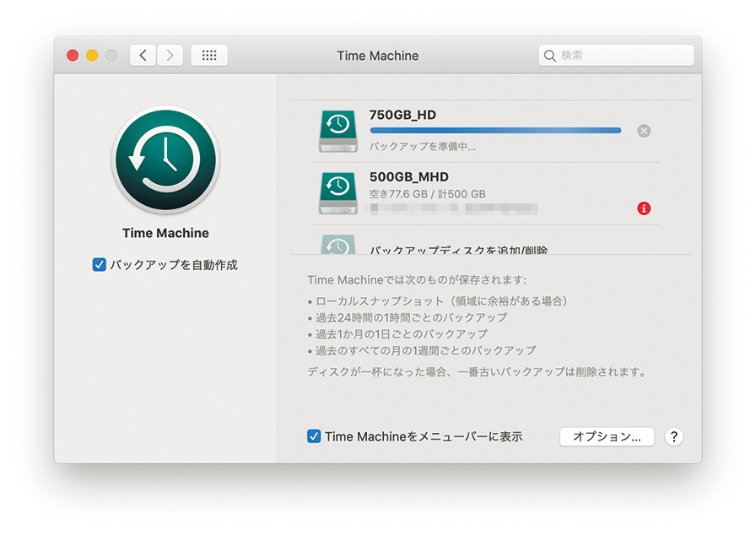Click the forward chevron navigation button
This screenshot has width=756, height=535.
[x=170, y=56]
